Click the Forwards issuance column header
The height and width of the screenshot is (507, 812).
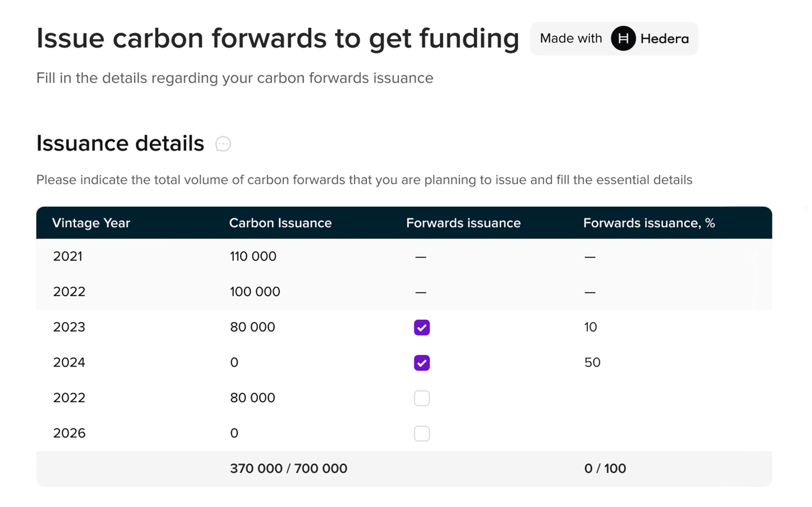coord(463,223)
